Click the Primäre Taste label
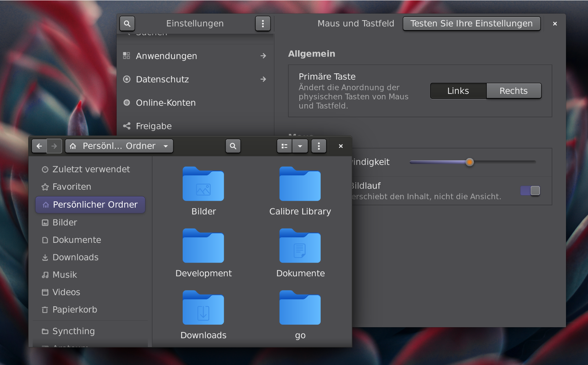Image resolution: width=588 pixels, height=365 pixels. pyautogui.click(x=327, y=77)
